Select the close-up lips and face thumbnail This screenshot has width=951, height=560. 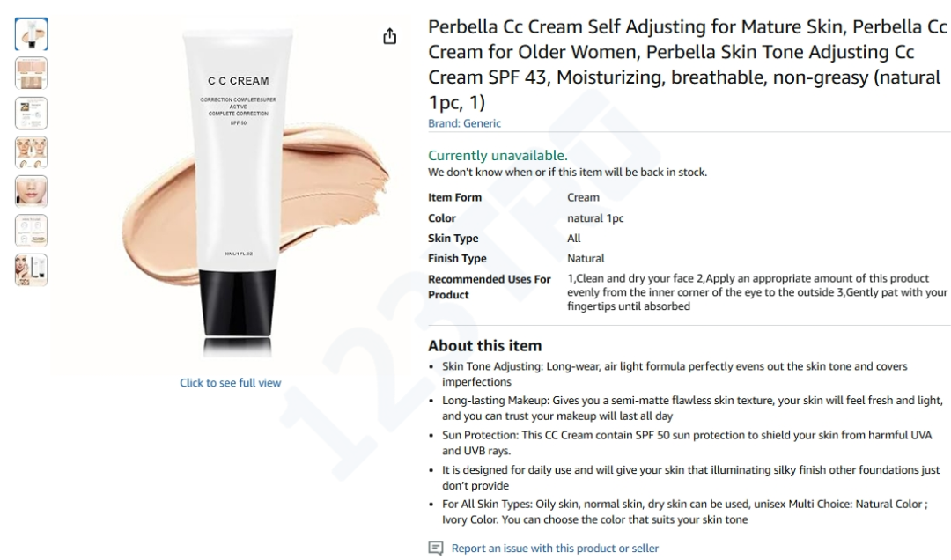tap(32, 191)
